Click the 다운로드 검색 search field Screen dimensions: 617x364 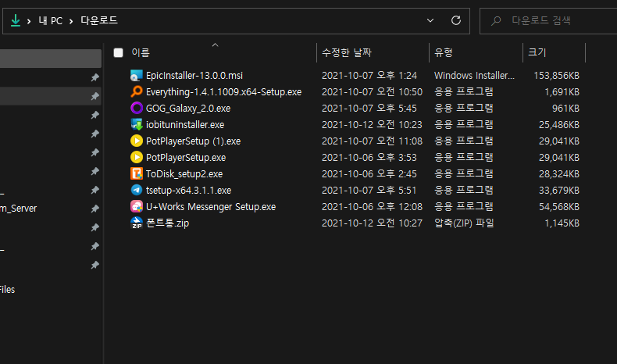coord(547,21)
